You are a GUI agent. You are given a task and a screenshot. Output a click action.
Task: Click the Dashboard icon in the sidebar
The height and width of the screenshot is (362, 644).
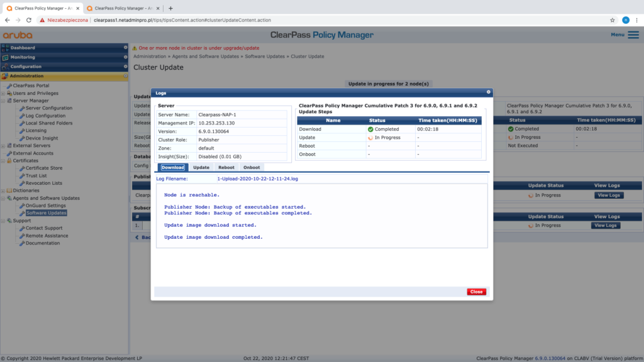pyautogui.click(x=6, y=48)
